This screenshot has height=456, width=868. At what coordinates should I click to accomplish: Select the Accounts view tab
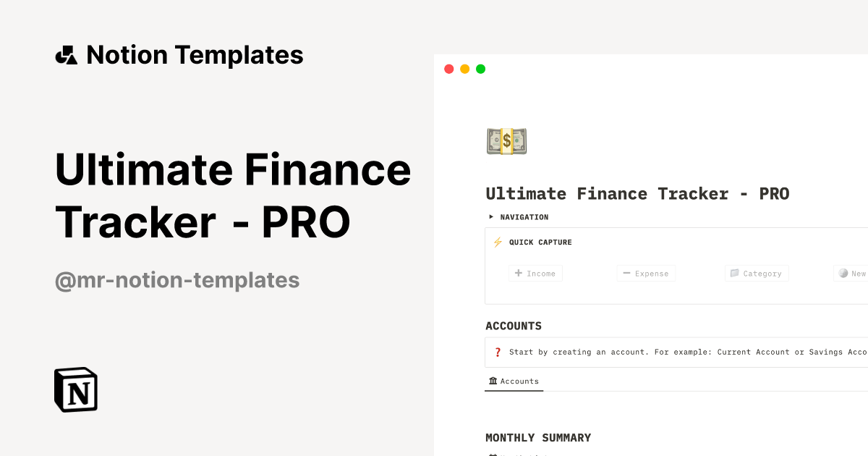(x=514, y=381)
